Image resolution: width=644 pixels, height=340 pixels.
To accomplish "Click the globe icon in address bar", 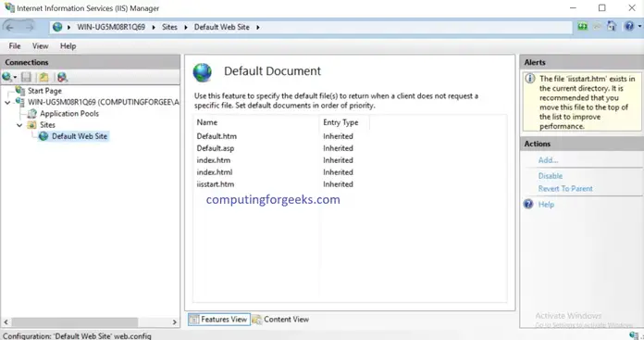I will click(57, 27).
